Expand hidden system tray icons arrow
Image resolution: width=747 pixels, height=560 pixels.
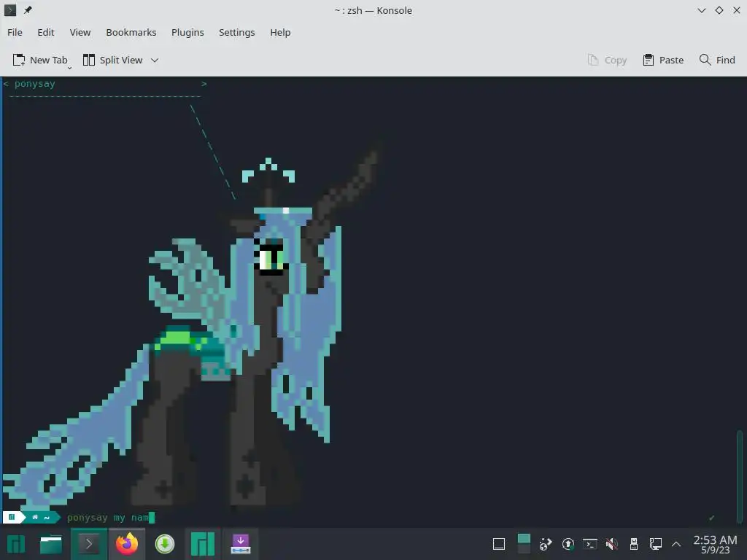[676, 544]
